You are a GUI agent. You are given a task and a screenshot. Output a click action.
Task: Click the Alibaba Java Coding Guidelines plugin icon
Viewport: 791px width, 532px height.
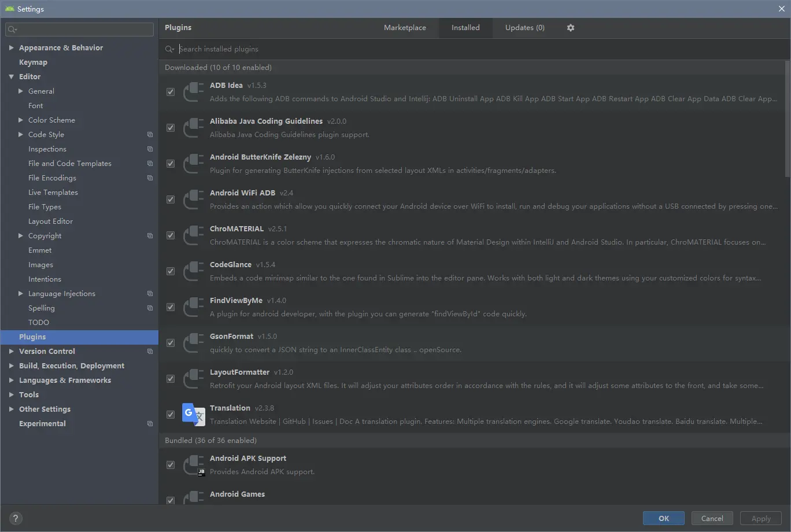[x=194, y=128]
